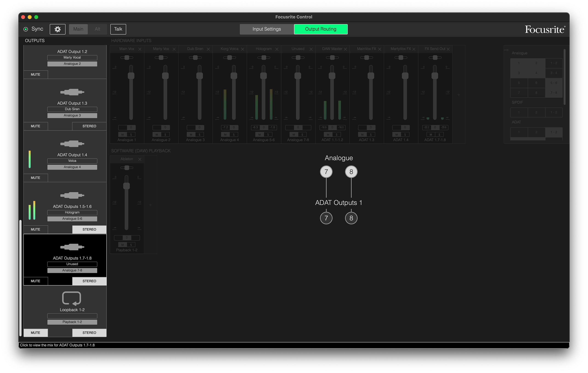Open settings with the gear icon
Viewport: 588px width, 373px height.
[57, 29]
